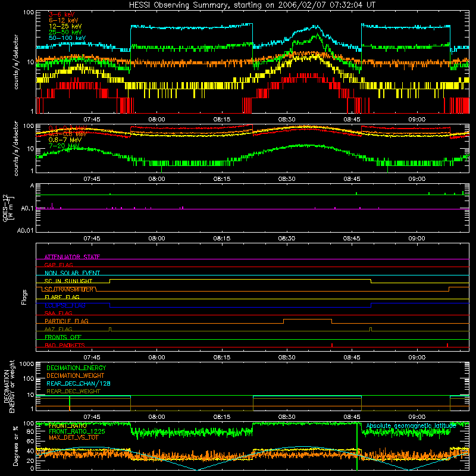Select the SC_TRANSMITTER flag label
Image resolution: width=476 pixels, height=476 pixels.
69,289
